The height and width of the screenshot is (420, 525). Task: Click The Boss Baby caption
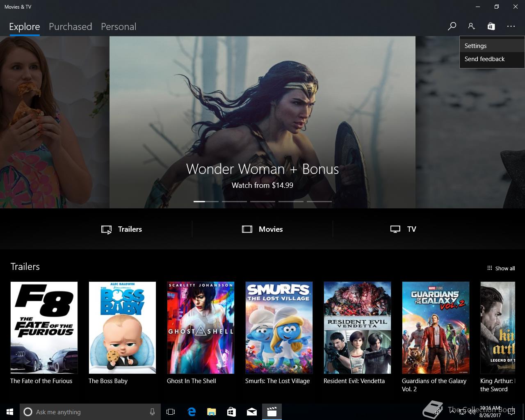point(108,381)
